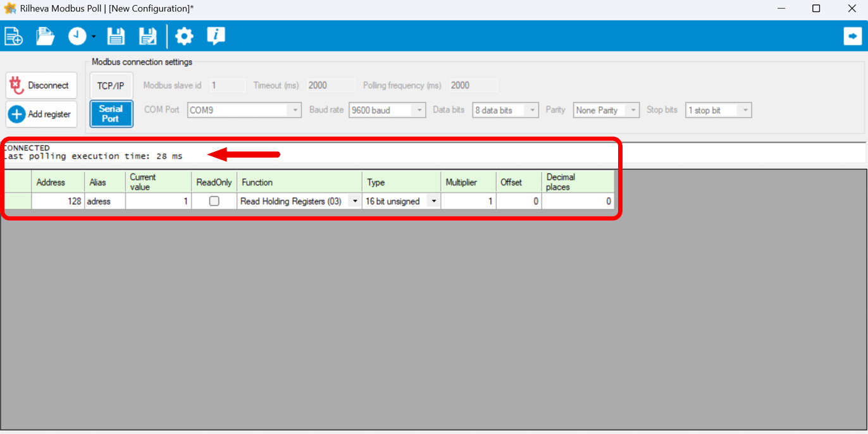The height and width of the screenshot is (434, 868).
Task: Click the Address cell with 128
Action: (58, 201)
